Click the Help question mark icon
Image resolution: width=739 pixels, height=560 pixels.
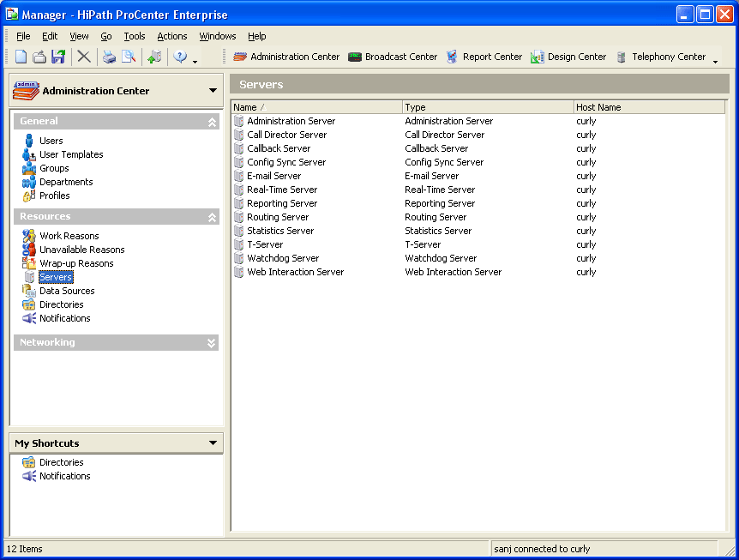point(180,57)
